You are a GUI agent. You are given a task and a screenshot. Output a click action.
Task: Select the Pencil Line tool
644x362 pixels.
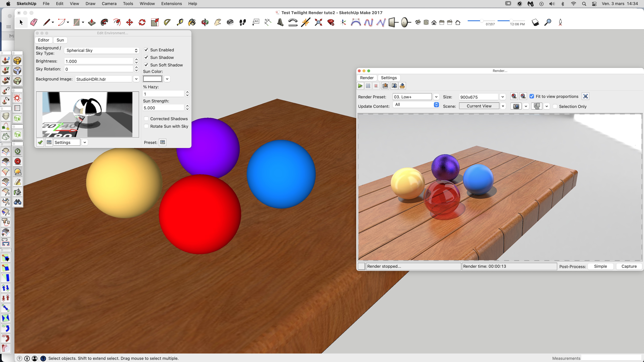point(47,22)
